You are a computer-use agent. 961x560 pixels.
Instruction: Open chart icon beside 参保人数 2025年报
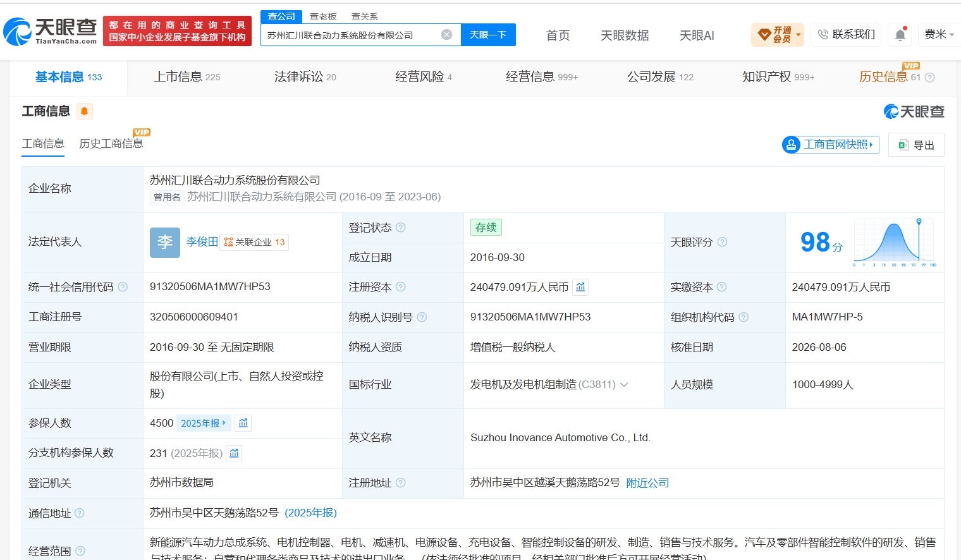pos(243,423)
